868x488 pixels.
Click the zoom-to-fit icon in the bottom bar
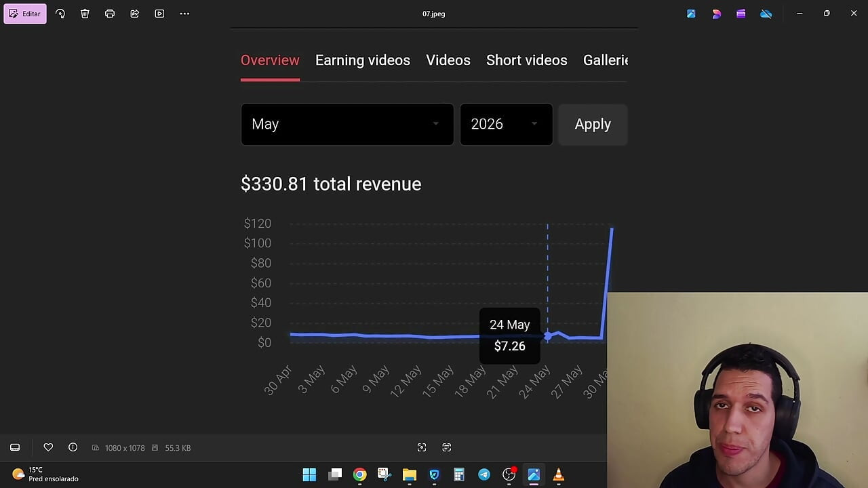pos(422,447)
